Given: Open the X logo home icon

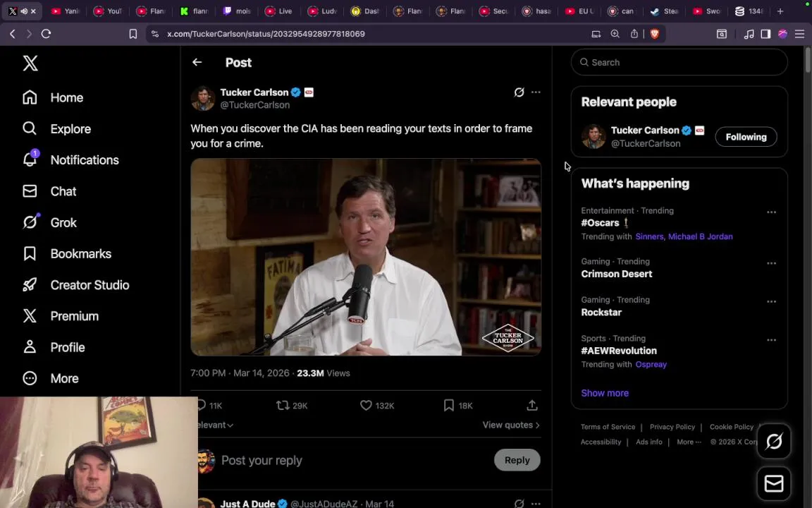Looking at the screenshot, I should point(30,63).
